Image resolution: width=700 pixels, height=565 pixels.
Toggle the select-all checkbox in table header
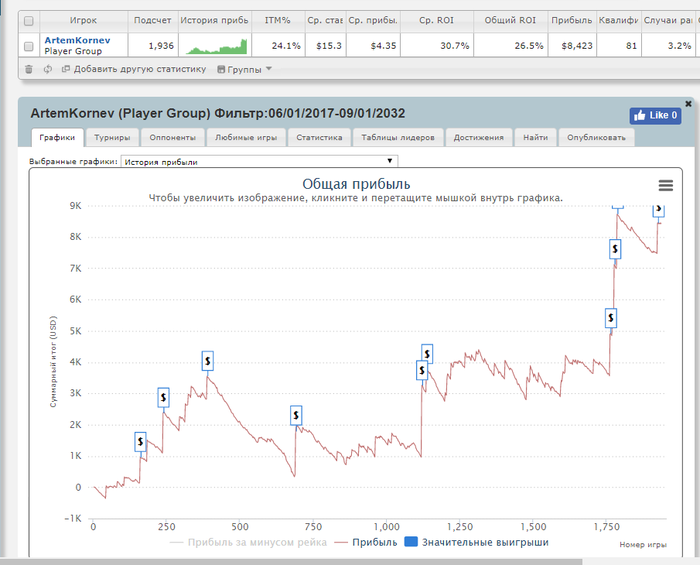pos(29,21)
